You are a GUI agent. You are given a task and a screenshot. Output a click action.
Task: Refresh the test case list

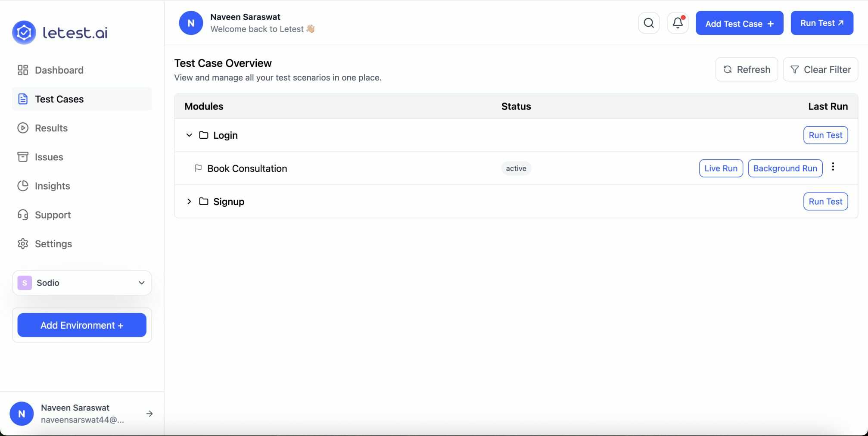[747, 70]
